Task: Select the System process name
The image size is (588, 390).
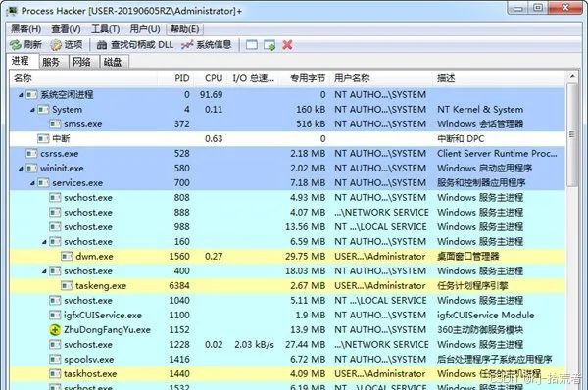Action: (x=67, y=110)
